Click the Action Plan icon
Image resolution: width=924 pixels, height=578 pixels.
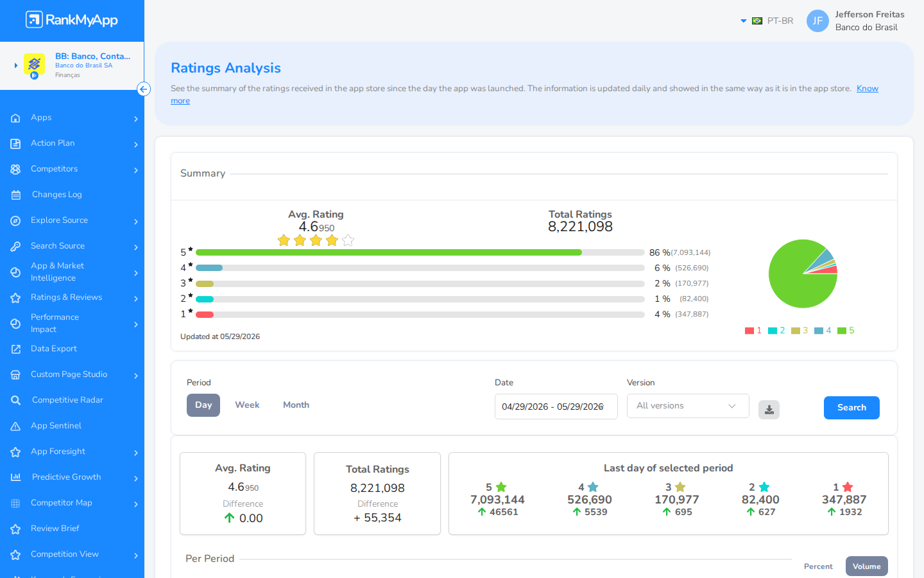click(16, 144)
